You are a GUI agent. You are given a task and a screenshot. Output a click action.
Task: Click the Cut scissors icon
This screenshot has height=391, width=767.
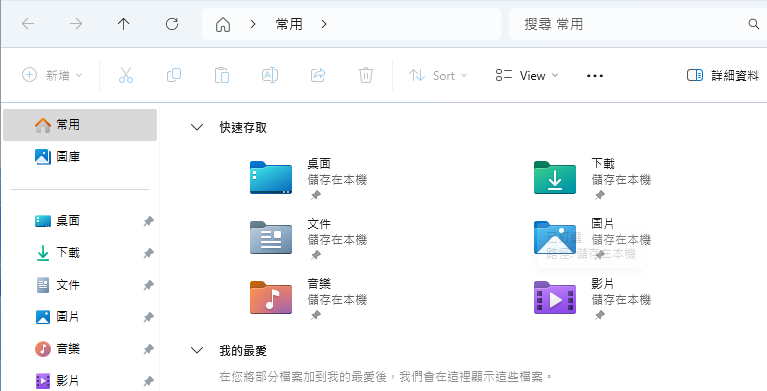click(x=126, y=75)
